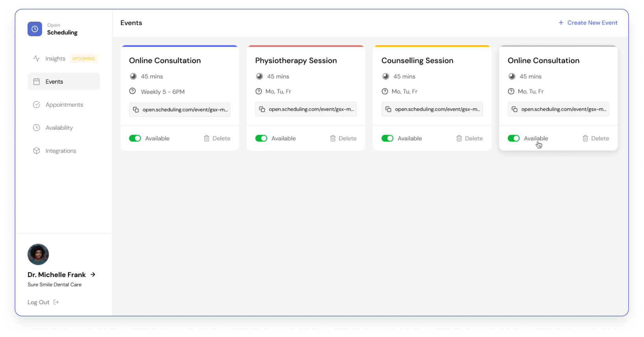Copy the Online Consultation event link icon
Screen dimensions: 644x337
[136, 109]
